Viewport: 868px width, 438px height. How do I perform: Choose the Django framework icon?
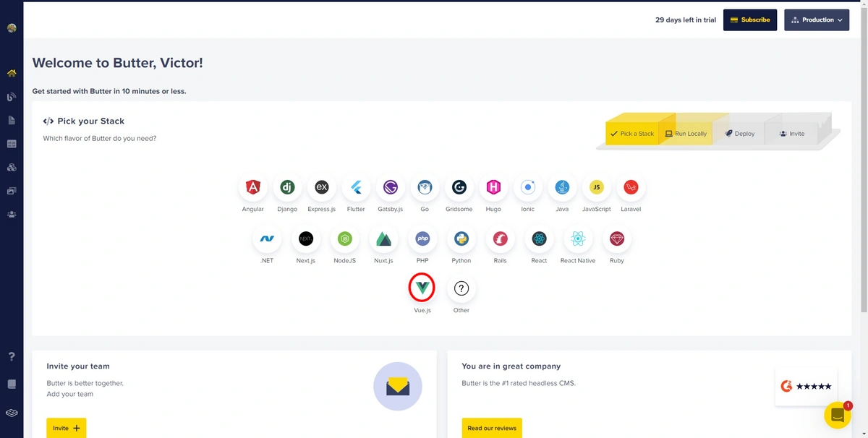click(287, 187)
